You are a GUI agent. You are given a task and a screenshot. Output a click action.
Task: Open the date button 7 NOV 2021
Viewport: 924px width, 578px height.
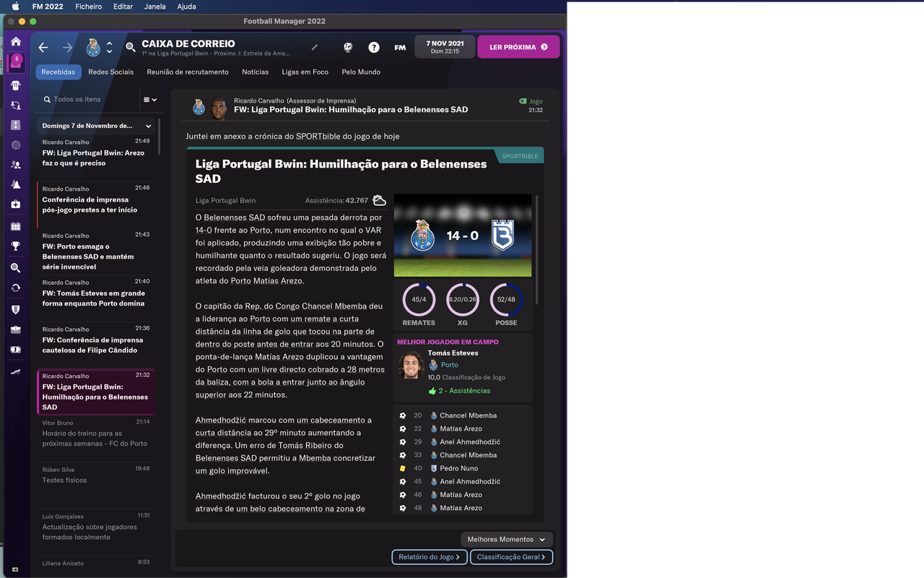pyautogui.click(x=445, y=47)
